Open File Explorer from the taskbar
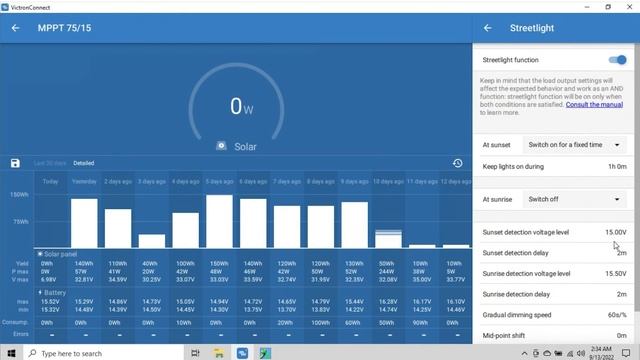The image size is (640, 360). [219, 353]
